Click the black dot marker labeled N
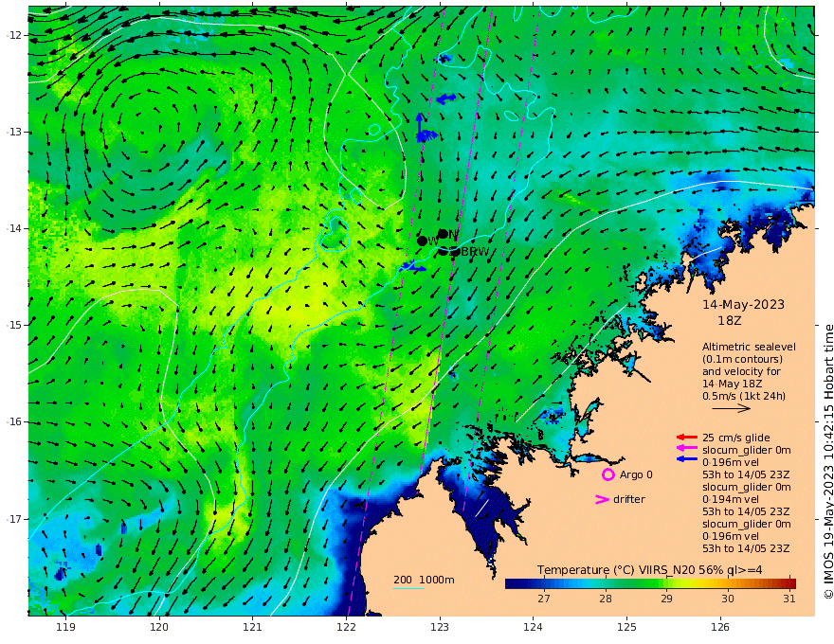The height and width of the screenshot is (644, 834). tap(443, 234)
